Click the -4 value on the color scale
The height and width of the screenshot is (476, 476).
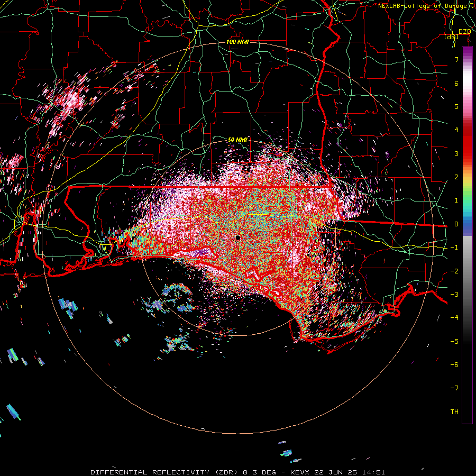tap(454, 318)
